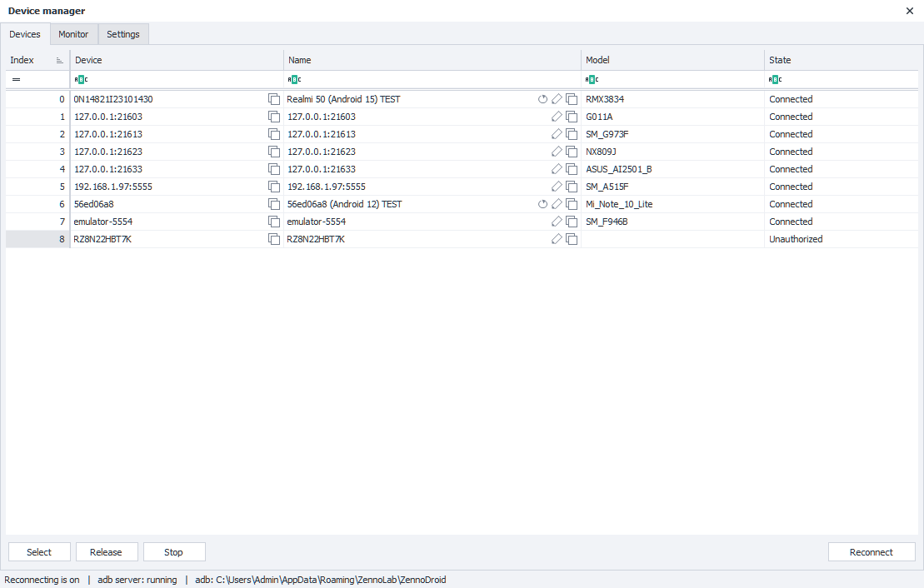
Task: Copy device ID 127.0.0.1:21603
Action: [x=274, y=117]
